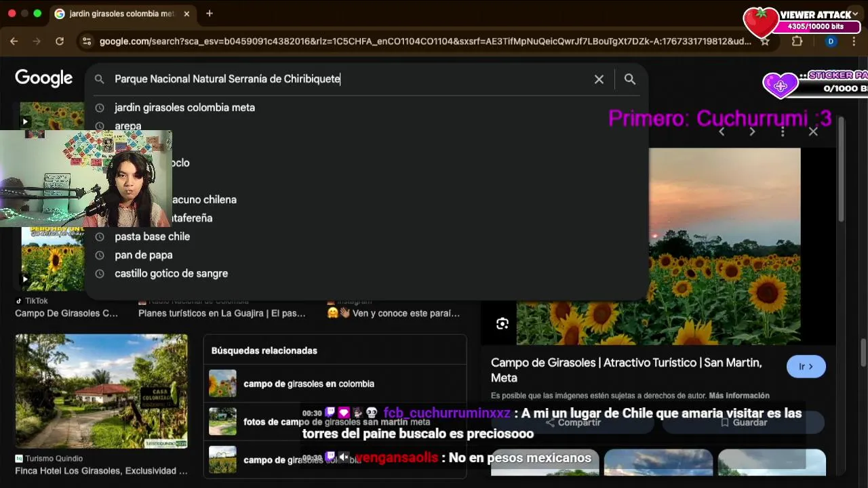Screen dimensions: 868x488
Task: Open site information icon beside the URL
Action: pyautogui.click(x=86, y=41)
